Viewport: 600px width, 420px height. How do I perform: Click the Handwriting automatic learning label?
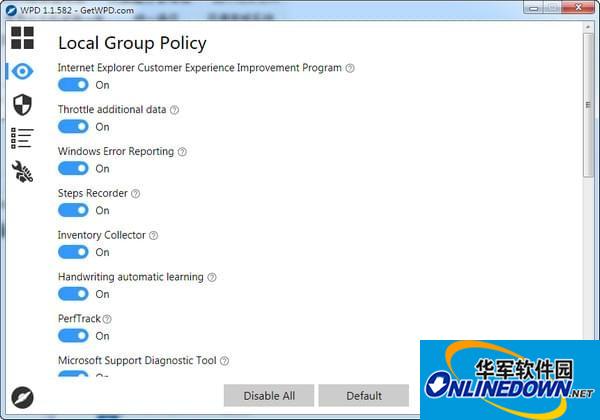tap(131, 277)
